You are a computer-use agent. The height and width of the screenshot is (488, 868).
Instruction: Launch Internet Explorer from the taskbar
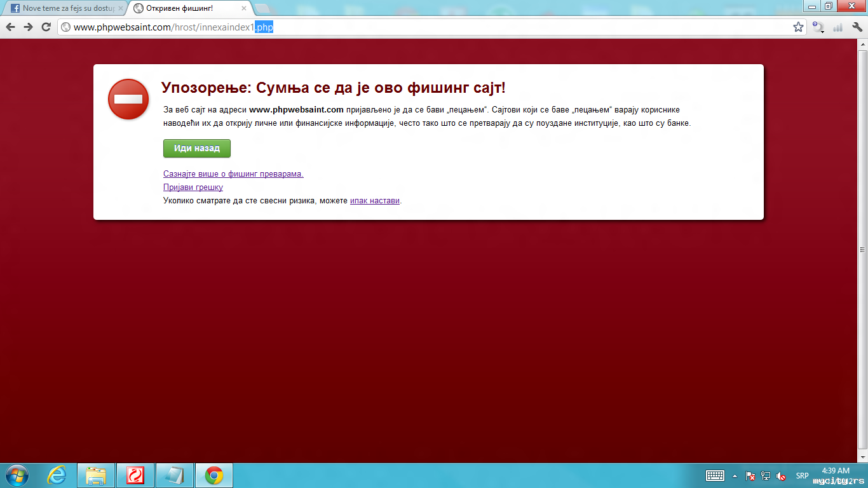[x=57, y=475]
